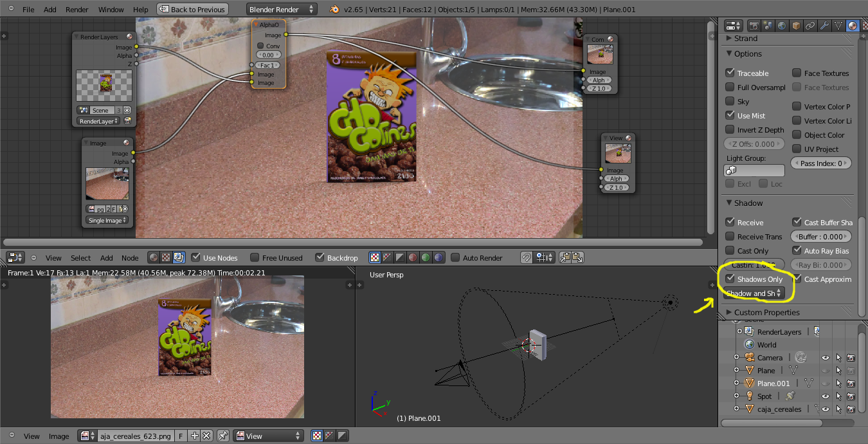This screenshot has height=444, width=868.
Task: Show the Plane object in viewport
Action: click(826, 371)
